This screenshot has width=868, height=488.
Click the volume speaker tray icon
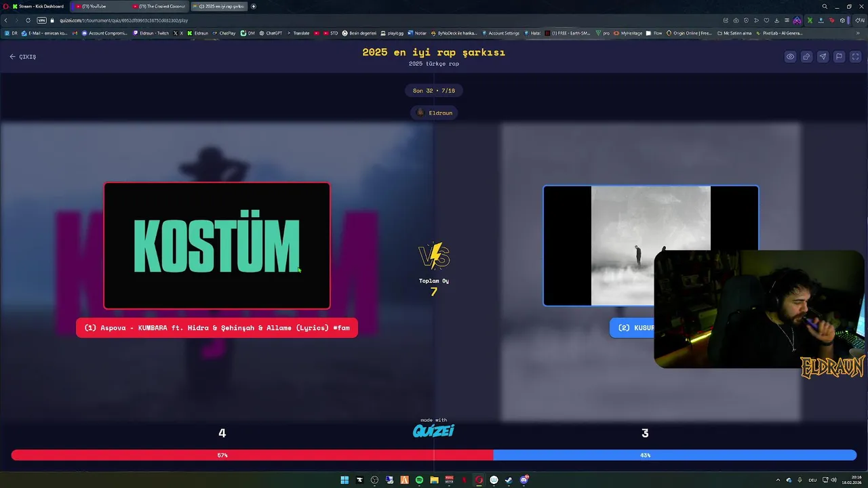(x=835, y=480)
